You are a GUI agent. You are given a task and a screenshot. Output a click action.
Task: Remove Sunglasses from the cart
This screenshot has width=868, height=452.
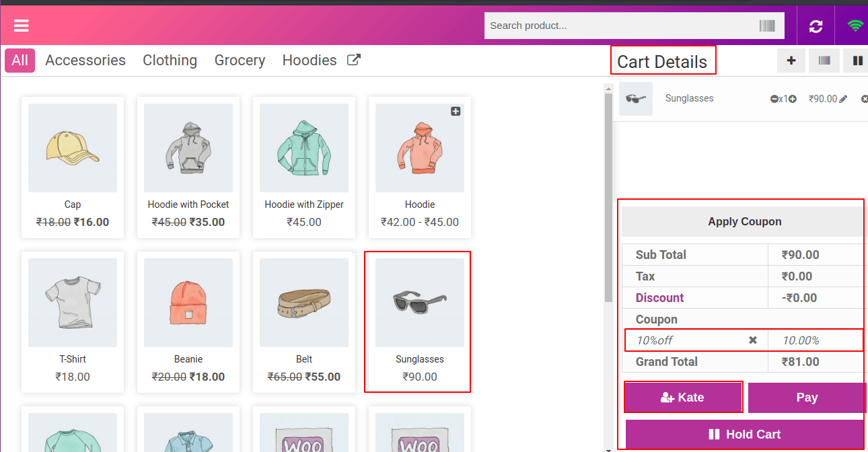coord(865,98)
